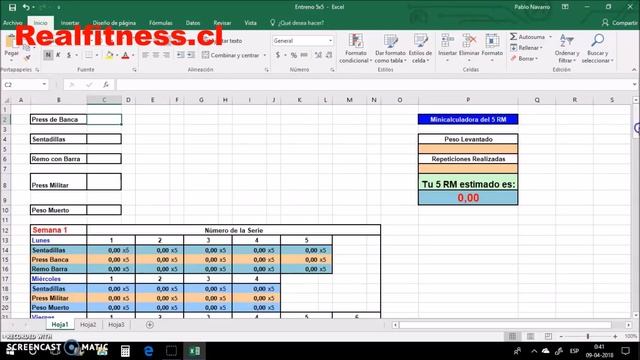Click the formula bar input

(373, 84)
